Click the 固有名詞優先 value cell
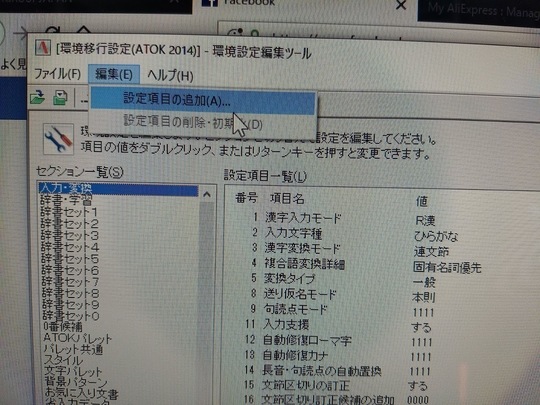Screen dimensions: 540x405 pos(447,267)
